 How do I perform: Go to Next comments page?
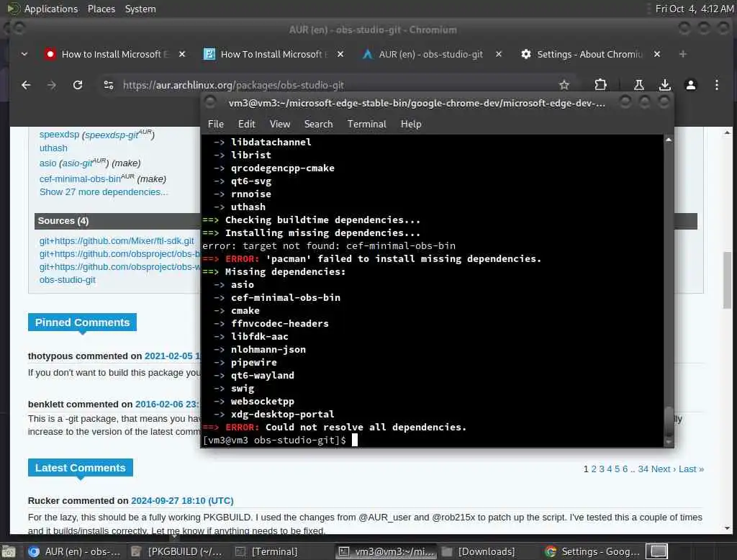coord(663,469)
